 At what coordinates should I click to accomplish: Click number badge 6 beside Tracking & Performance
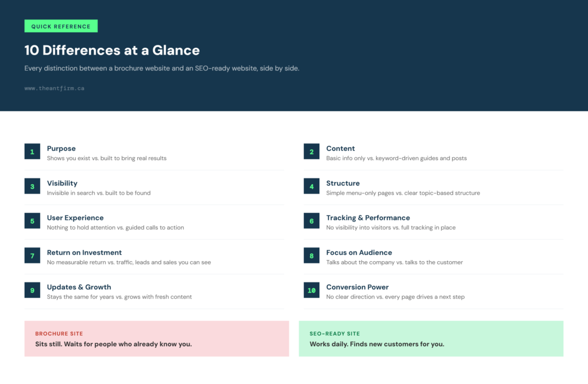point(312,221)
